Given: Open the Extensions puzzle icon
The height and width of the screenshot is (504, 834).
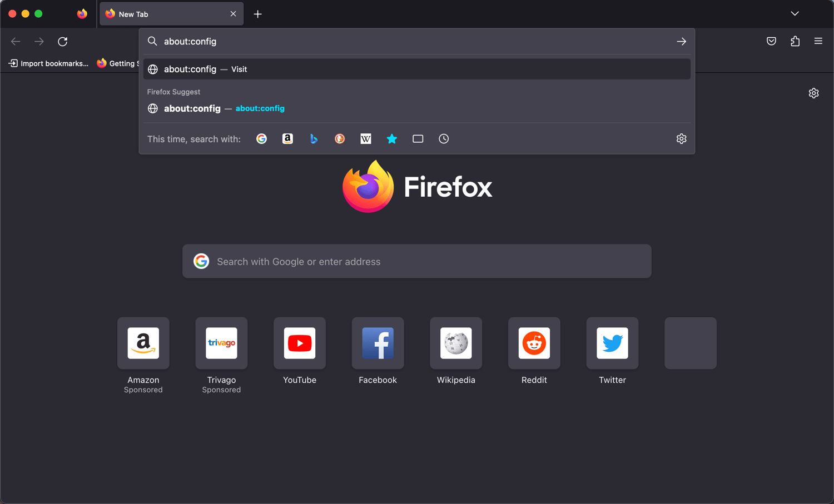Looking at the screenshot, I should 795,41.
